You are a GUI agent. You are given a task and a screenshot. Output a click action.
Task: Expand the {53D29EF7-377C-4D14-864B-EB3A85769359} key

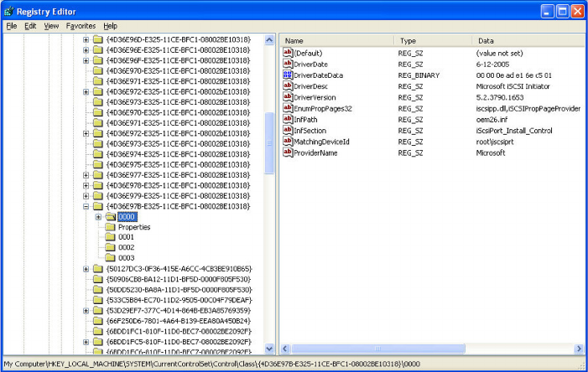pos(86,311)
